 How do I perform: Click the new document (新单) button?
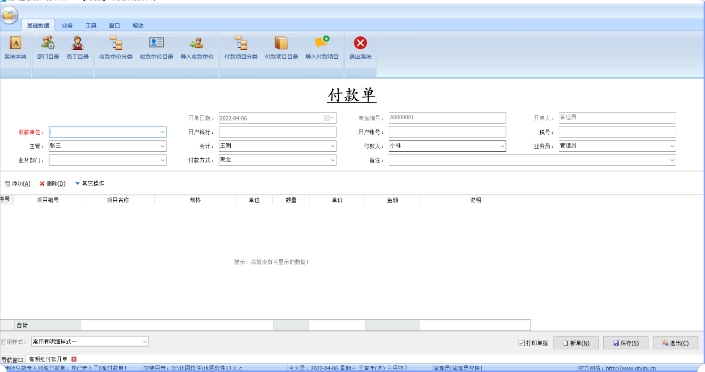pos(576,343)
